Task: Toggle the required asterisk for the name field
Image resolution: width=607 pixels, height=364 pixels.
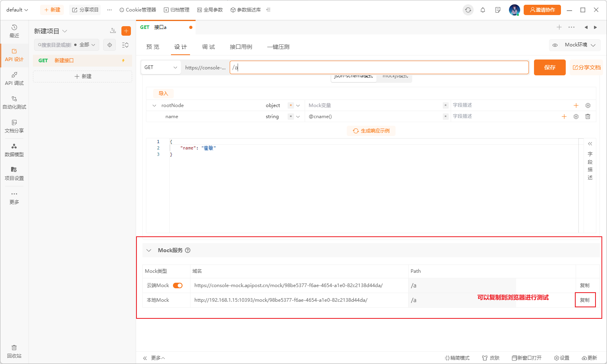Action: tap(291, 117)
